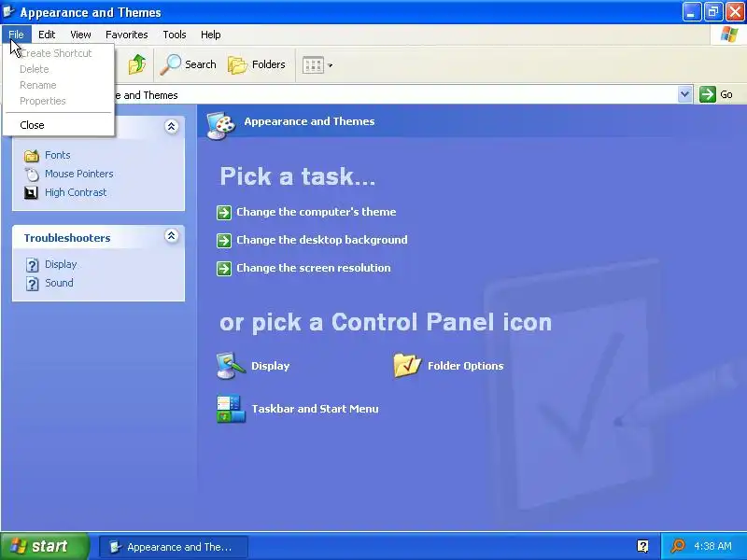Click the Appearance and Themes palette header icon

pos(221,125)
